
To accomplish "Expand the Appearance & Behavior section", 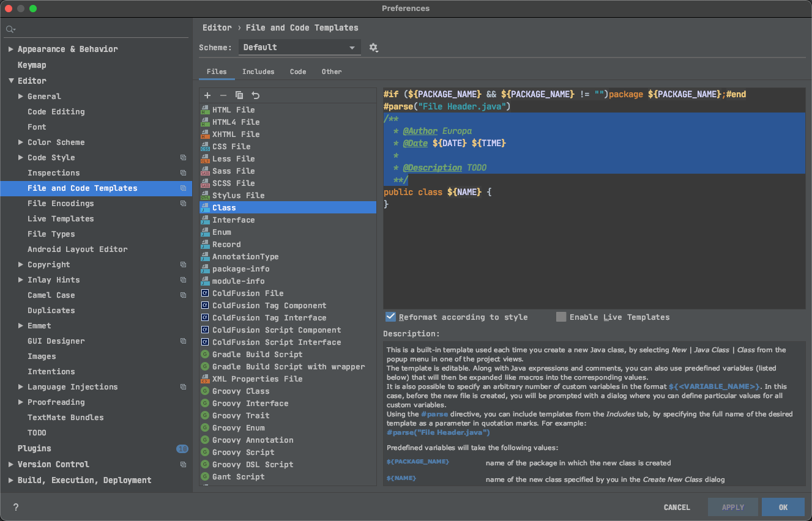I will [x=10, y=49].
